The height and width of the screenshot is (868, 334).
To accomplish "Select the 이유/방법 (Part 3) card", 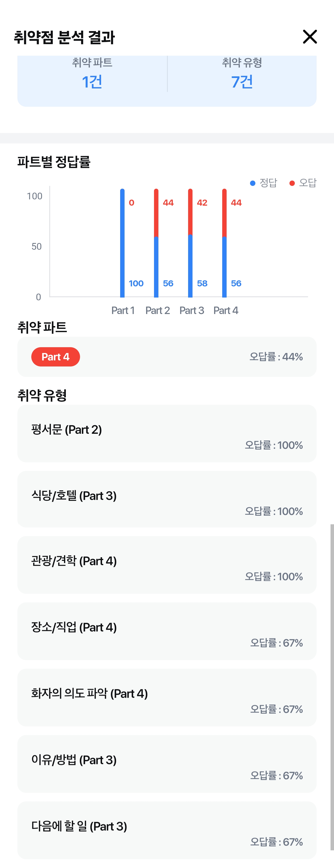I will point(167,764).
